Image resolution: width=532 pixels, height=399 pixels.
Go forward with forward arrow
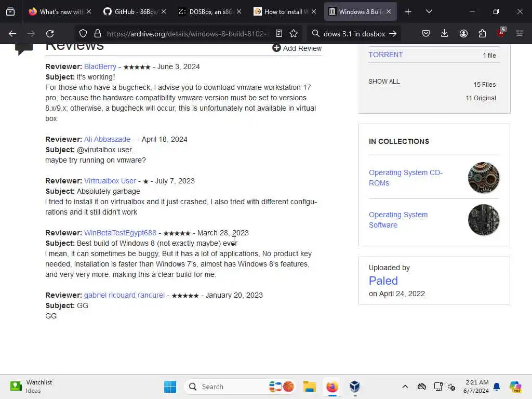(x=31, y=34)
